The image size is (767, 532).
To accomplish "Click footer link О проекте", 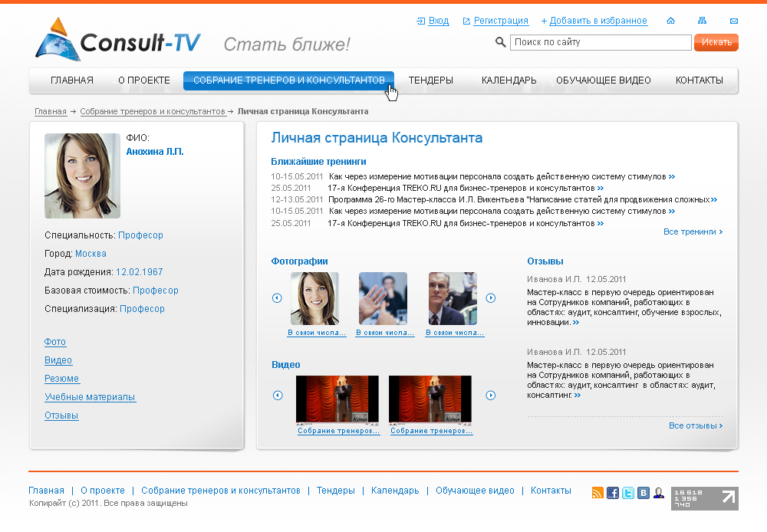I will [103, 491].
